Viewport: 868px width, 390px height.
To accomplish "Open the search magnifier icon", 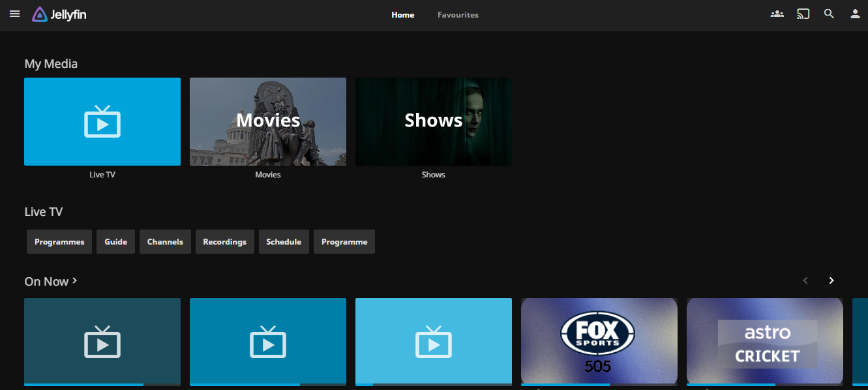I will pos(829,14).
